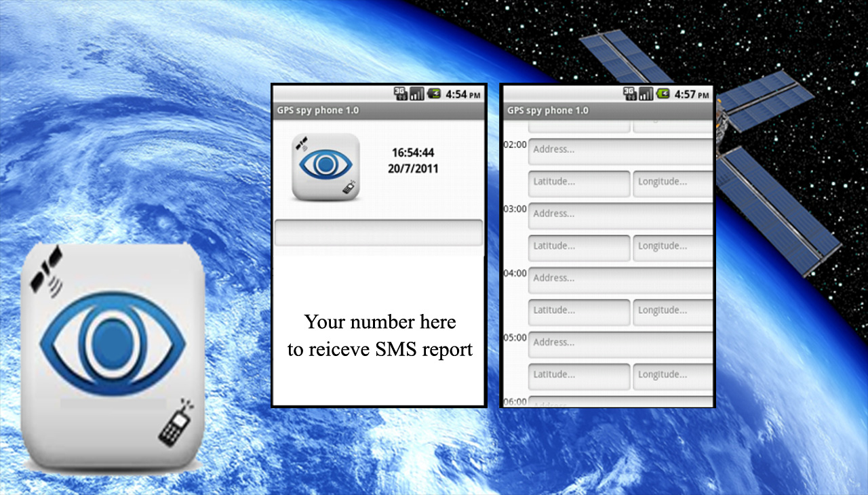Tap the battery icon in the 4:57 status bar

pyautogui.click(x=663, y=94)
